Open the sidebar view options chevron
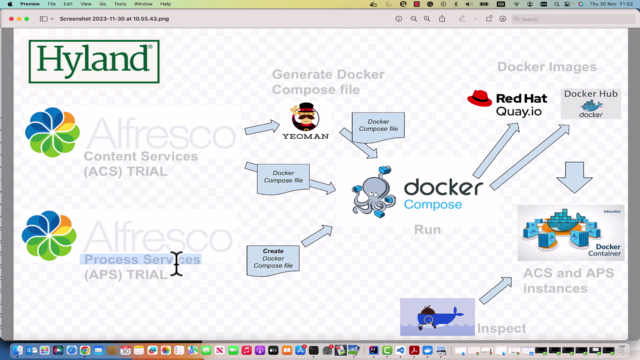The width and height of the screenshot is (640, 360). coord(52,19)
